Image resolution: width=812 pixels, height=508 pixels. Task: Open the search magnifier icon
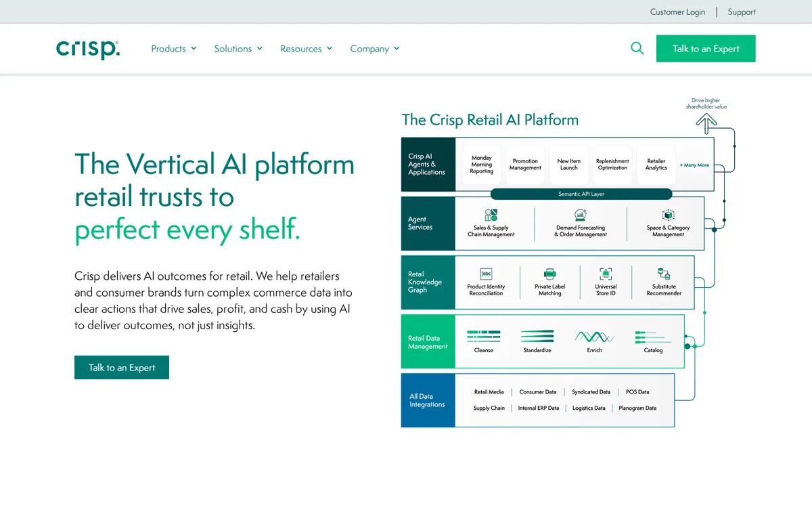(x=637, y=49)
